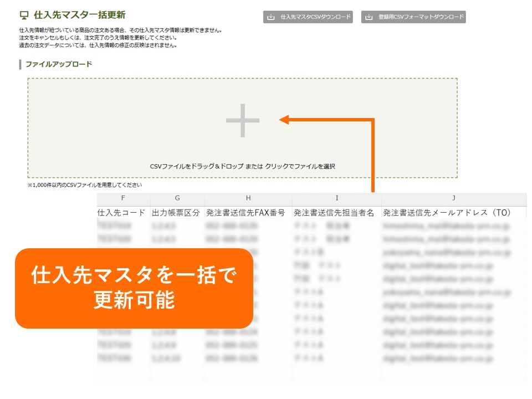The height and width of the screenshot is (399, 532).
Task: Click the 出力帳票区分 header cell
Action: (x=177, y=213)
